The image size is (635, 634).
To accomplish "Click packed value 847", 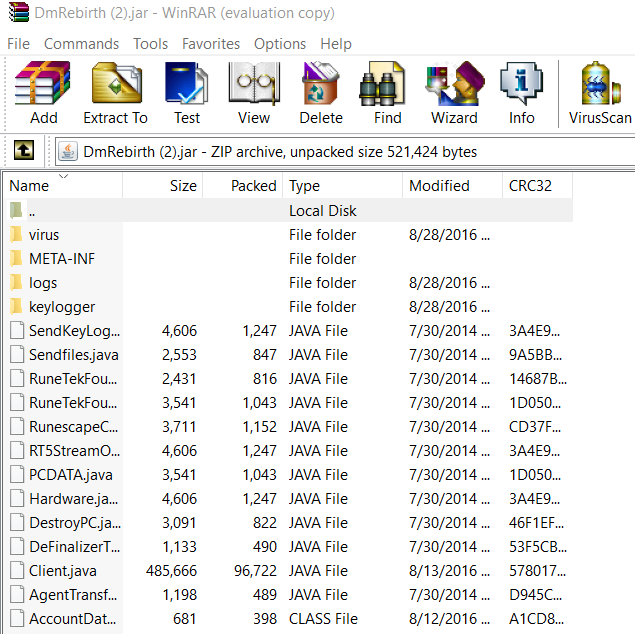I will point(265,355).
